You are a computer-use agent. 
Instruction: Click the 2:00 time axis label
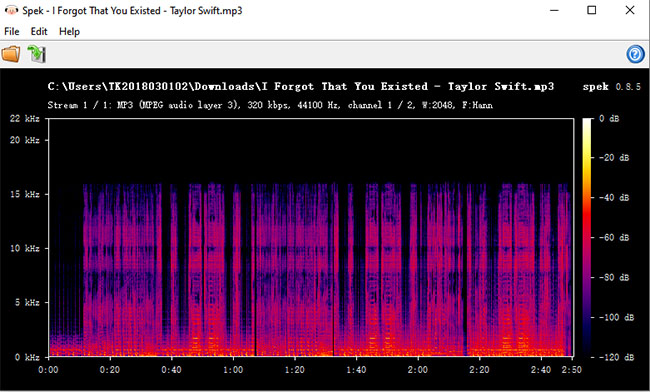[x=417, y=370]
